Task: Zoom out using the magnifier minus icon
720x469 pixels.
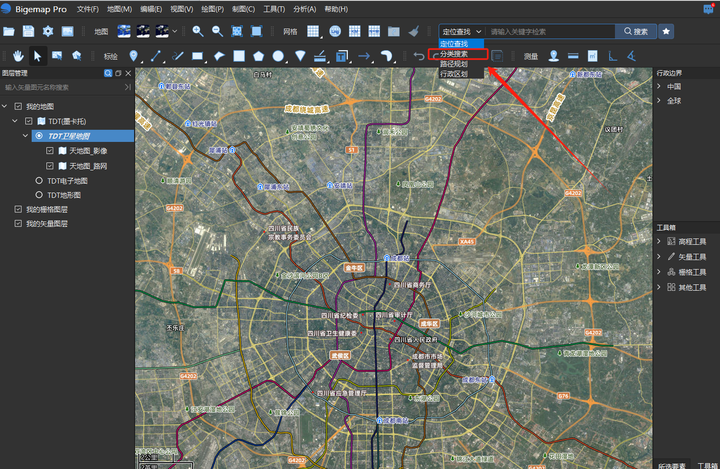Action: click(217, 31)
